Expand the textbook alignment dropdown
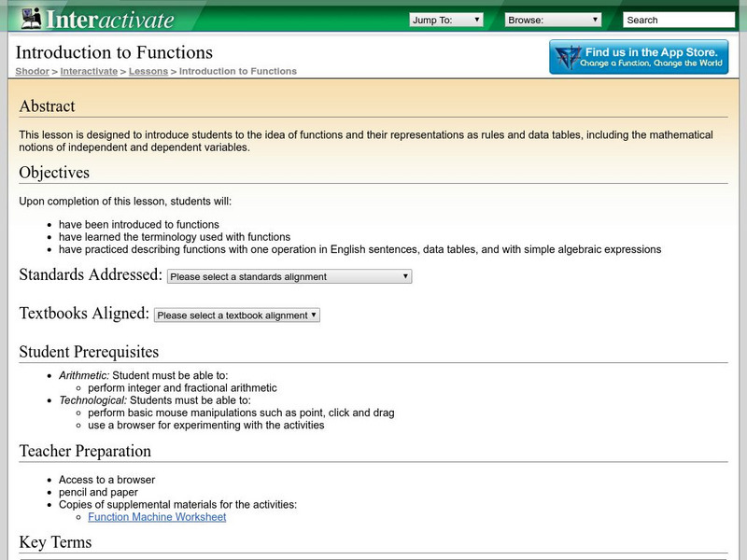Screen dimensions: 747x560 (x=237, y=315)
